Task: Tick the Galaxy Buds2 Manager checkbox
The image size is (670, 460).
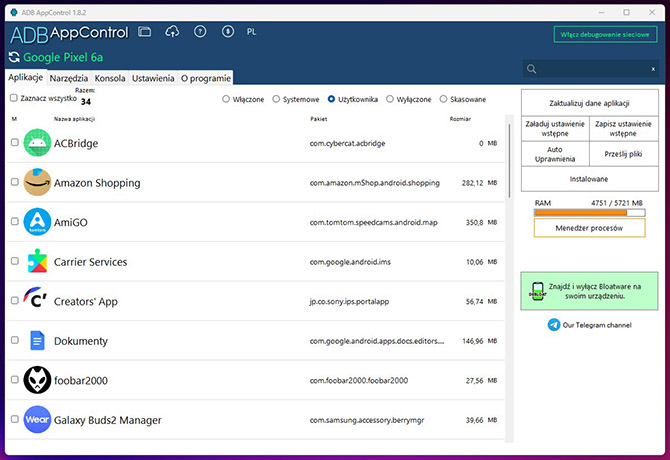Action: pyautogui.click(x=15, y=419)
